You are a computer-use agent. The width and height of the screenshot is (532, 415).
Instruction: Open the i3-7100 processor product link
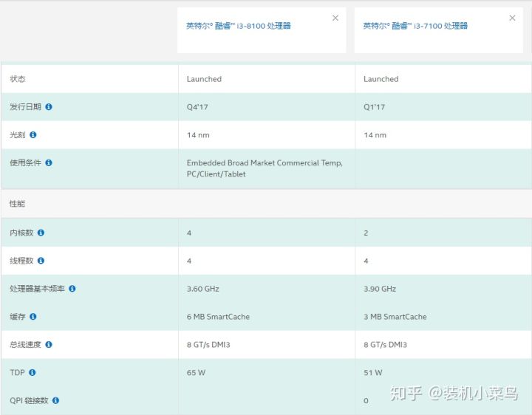click(x=415, y=26)
